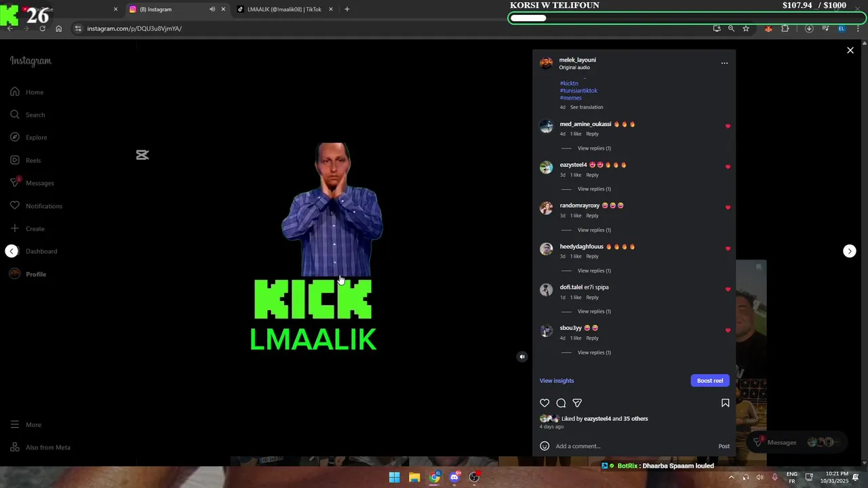Viewport: 868px width, 488px height.
Task: Click View insights link
Action: [x=557, y=381]
